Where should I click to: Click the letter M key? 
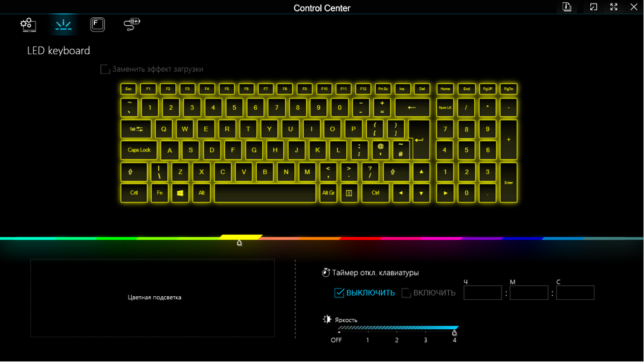click(308, 172)
